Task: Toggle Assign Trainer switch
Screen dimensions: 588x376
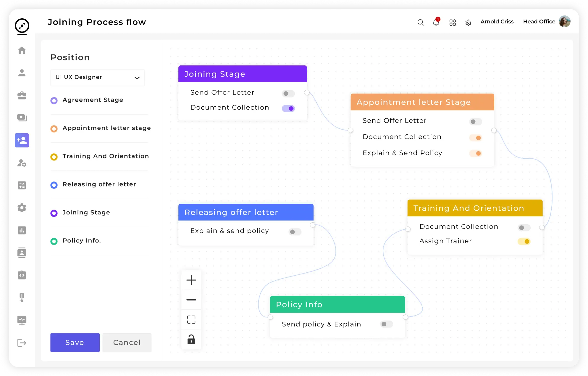Action: [x=524, y=241]
